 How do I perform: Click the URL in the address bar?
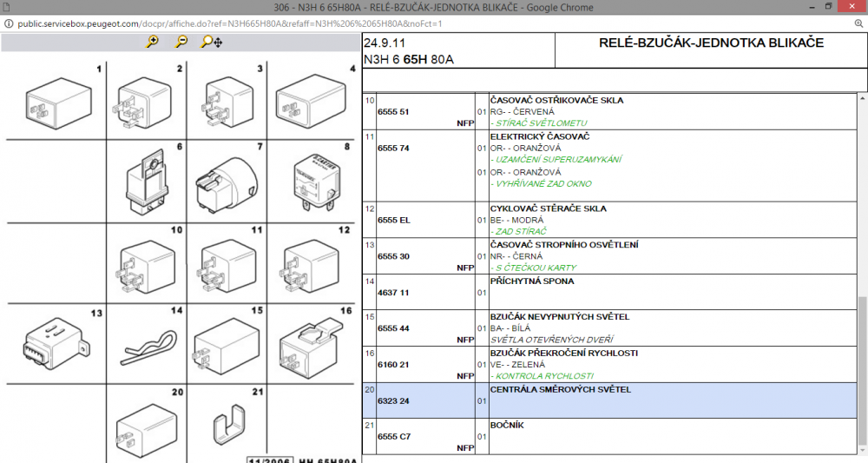(230, 23)
